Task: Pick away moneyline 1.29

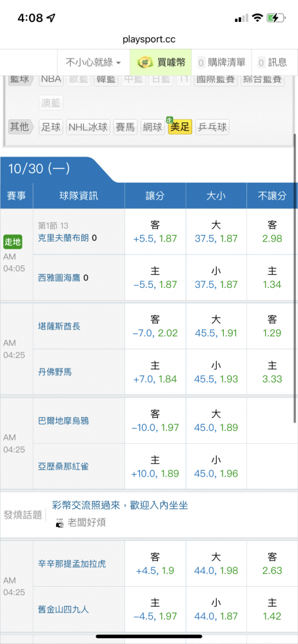Action: click(x=272, y=326)
